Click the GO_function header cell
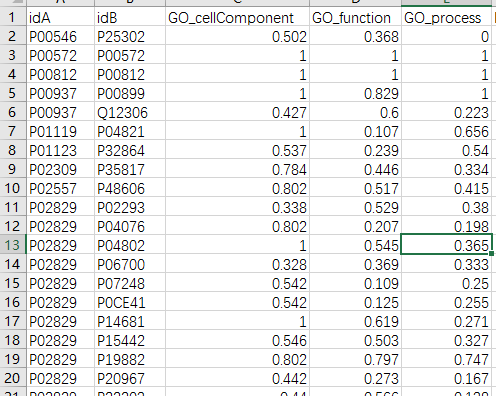 [355, 17]
